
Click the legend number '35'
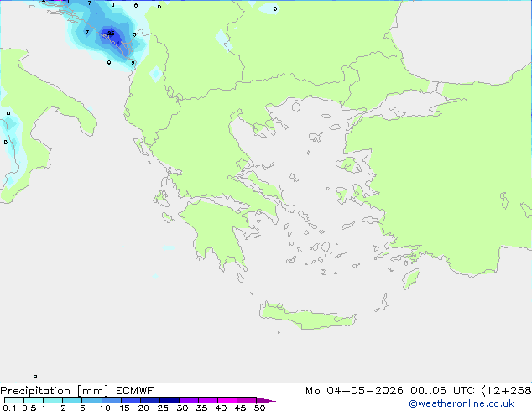pyautogui.click(x=201, y=408)
